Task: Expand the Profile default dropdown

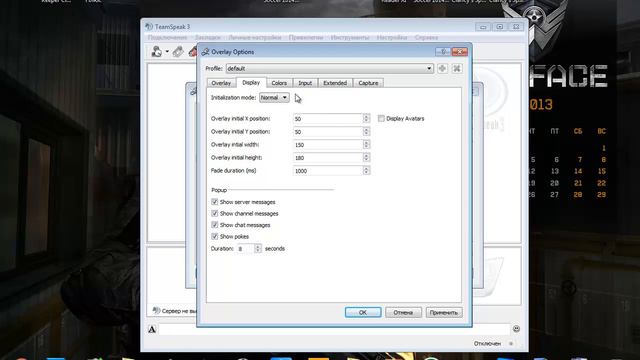Action: pos(330,69)
